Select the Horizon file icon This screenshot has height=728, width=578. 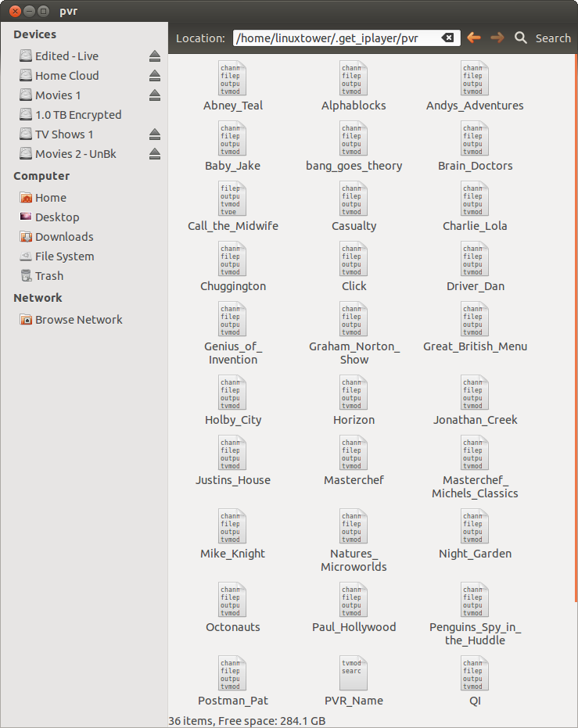[x=354, y=393]
